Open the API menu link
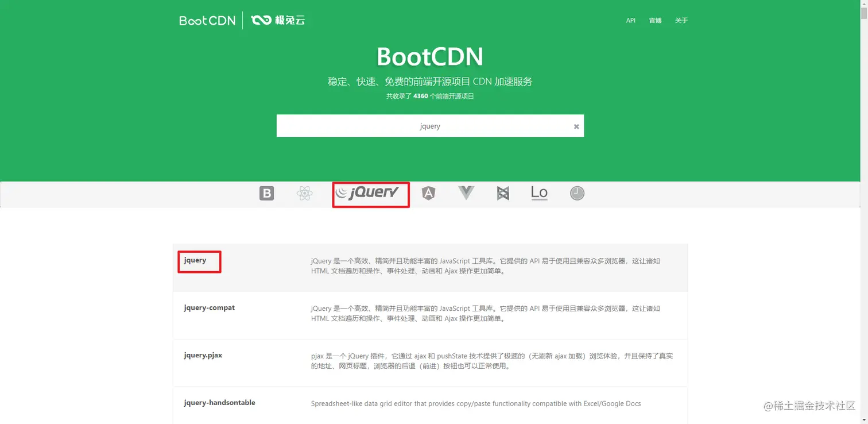 [x=630, y=21]
